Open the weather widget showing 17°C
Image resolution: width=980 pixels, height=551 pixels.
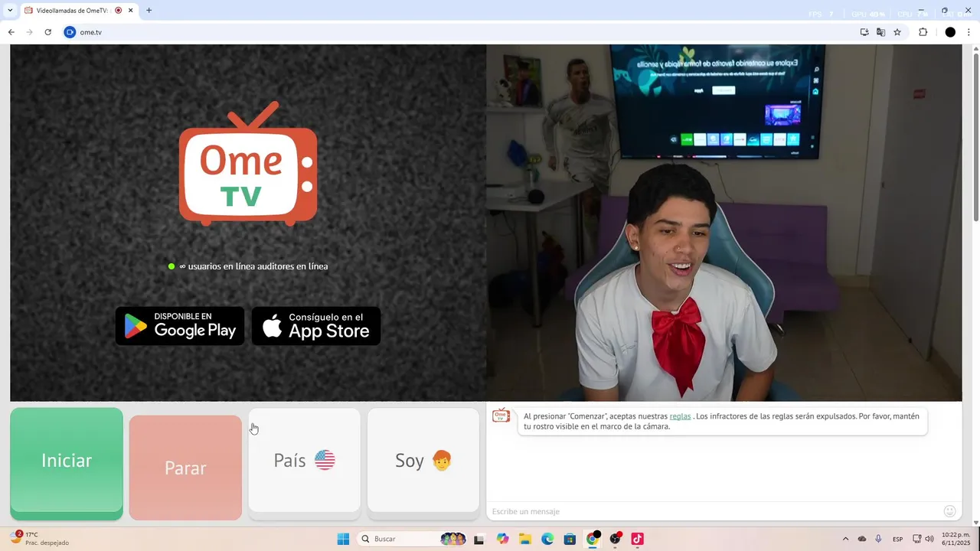click(40, 539)
